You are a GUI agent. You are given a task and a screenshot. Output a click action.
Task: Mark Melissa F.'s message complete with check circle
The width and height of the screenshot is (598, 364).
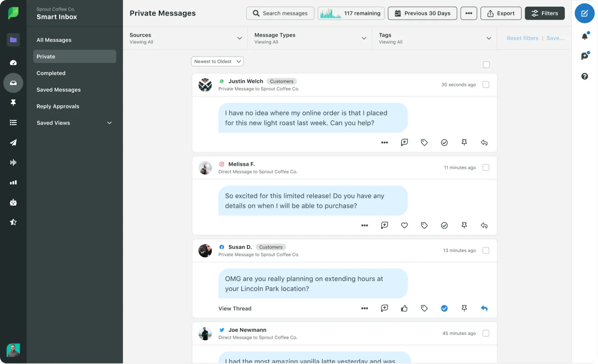click(444, 225)
